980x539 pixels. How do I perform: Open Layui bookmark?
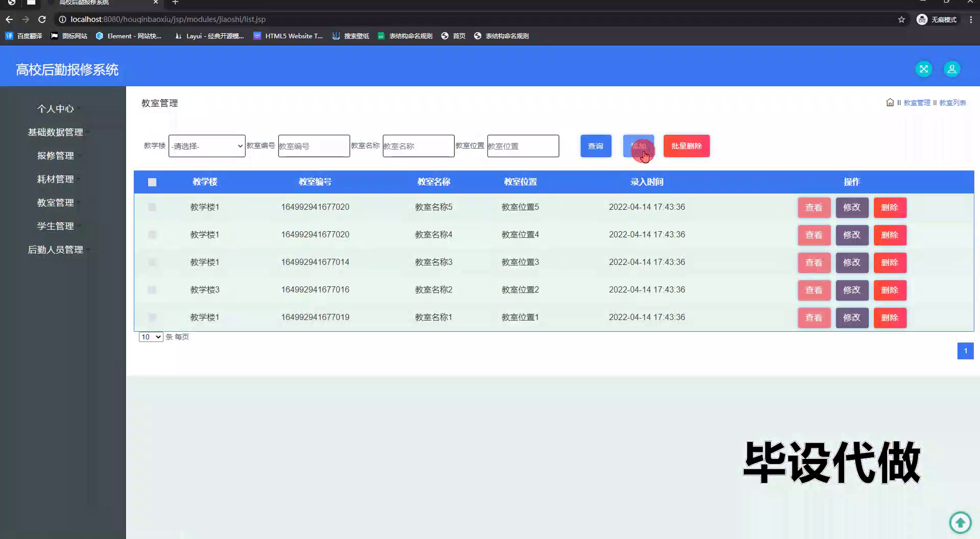[209, 36]
